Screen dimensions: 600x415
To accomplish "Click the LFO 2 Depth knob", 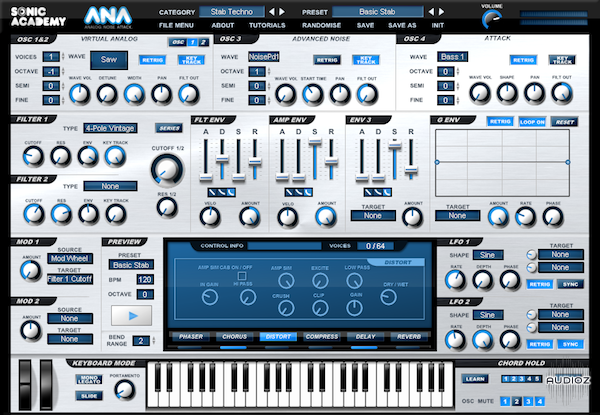I will 483,340.
